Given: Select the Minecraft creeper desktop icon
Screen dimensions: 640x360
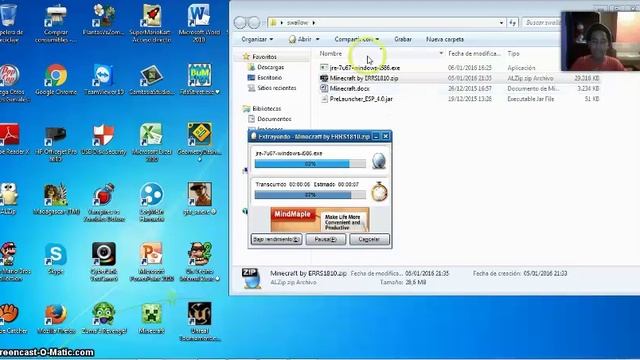Looking at the screenshot, I should point(151,318).
